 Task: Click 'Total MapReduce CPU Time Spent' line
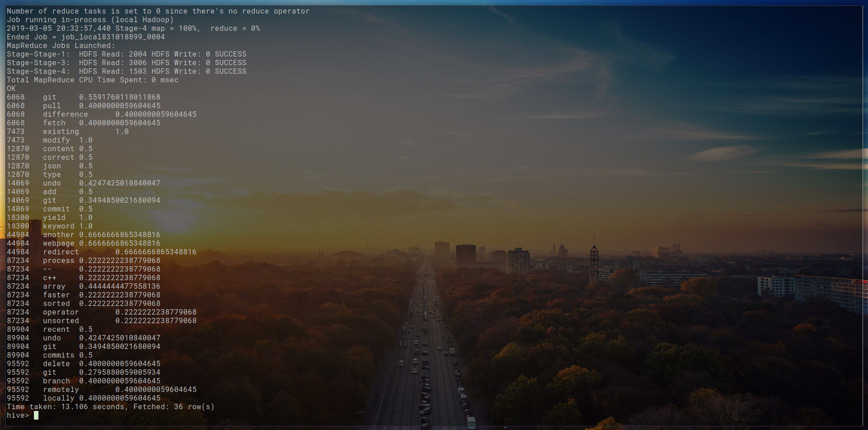93,80
